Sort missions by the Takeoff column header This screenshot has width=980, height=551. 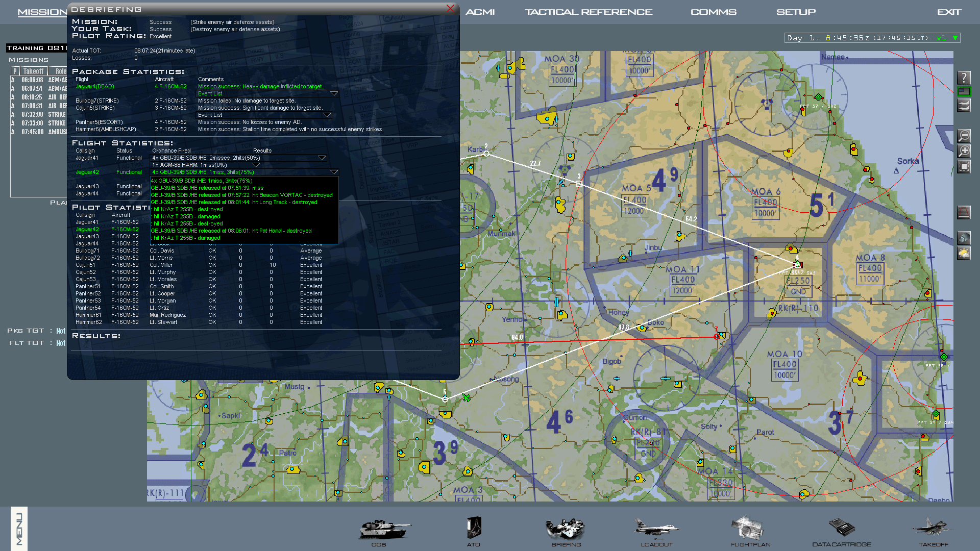pos(33,71)
